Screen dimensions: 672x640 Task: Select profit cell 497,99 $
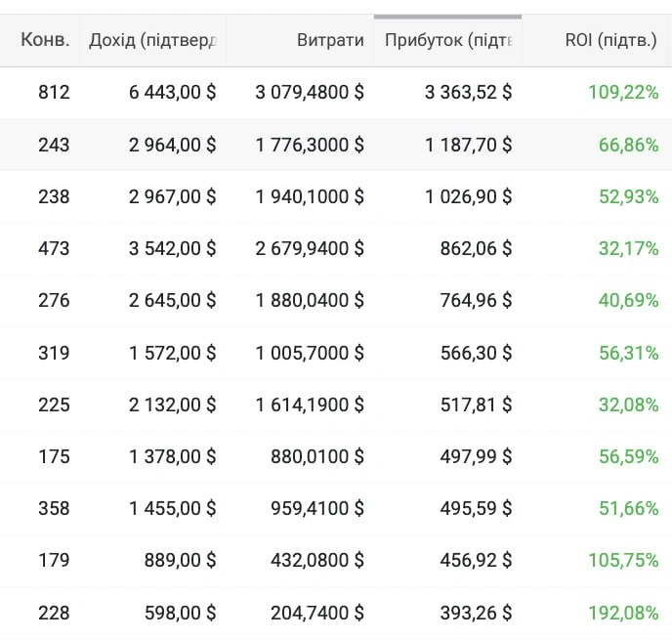[476, 456]
